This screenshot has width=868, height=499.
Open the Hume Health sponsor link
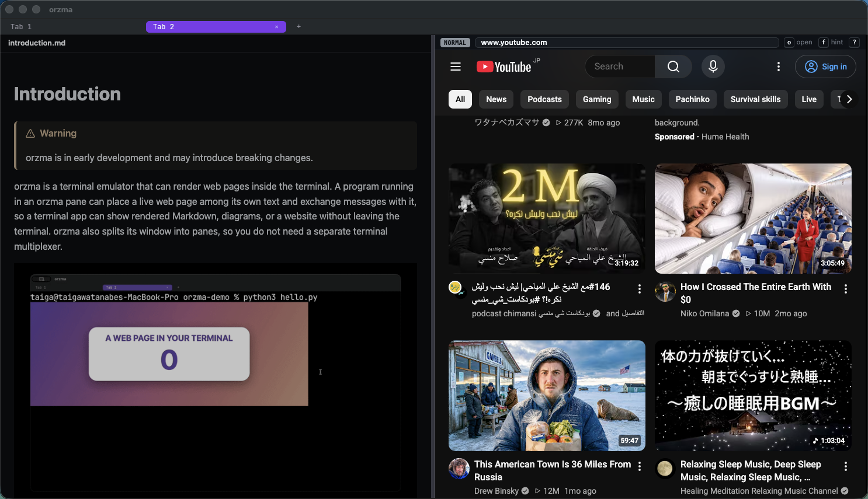coord(725,137)
